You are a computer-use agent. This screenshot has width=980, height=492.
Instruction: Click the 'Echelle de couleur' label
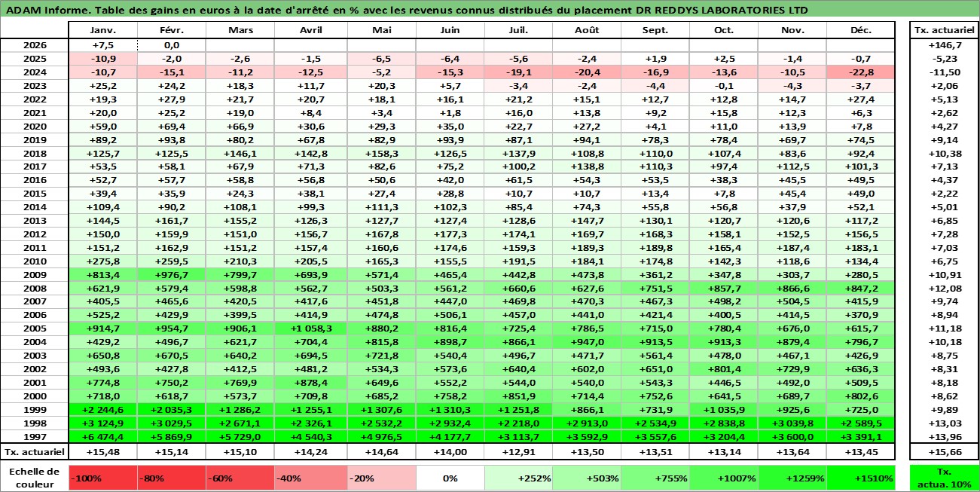pyautogui.click(x=35, y=478)
